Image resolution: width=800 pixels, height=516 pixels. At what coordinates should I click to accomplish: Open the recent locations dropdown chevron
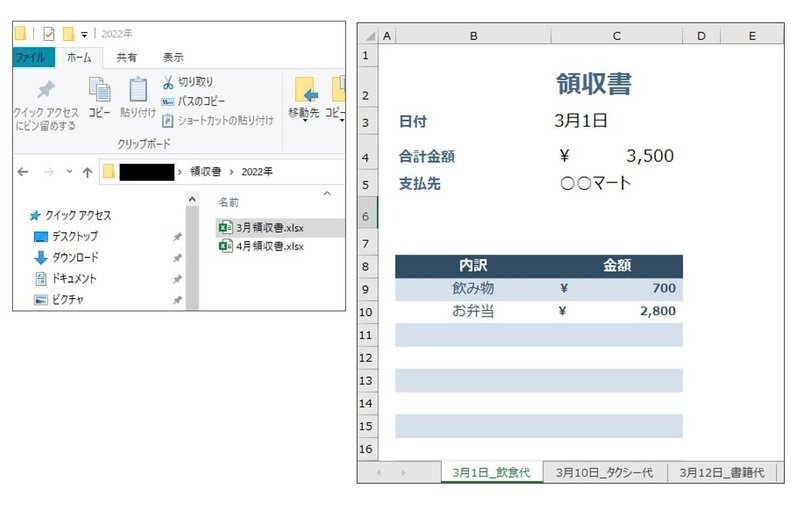[69, 171]
